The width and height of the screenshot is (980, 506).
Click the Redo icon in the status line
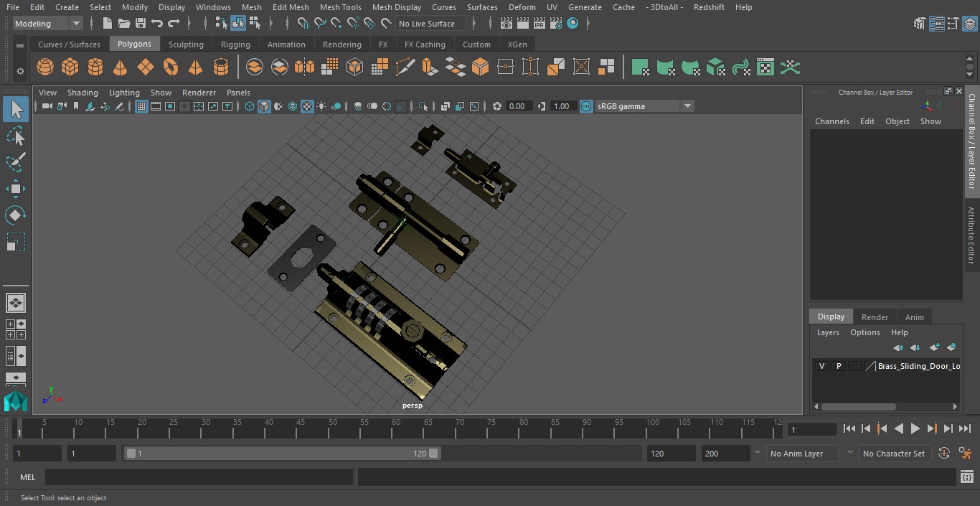click(174, 24)
